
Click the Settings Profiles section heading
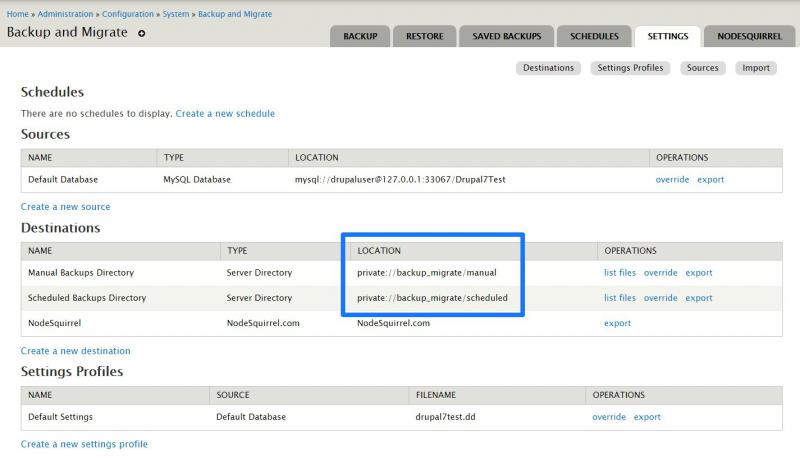(x=72, y=371)
